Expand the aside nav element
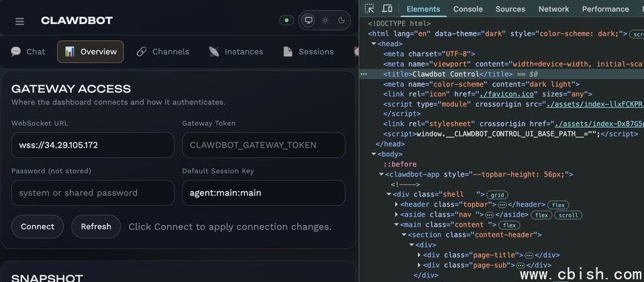This screenshot has width=644, height=282. coord(396,215)
